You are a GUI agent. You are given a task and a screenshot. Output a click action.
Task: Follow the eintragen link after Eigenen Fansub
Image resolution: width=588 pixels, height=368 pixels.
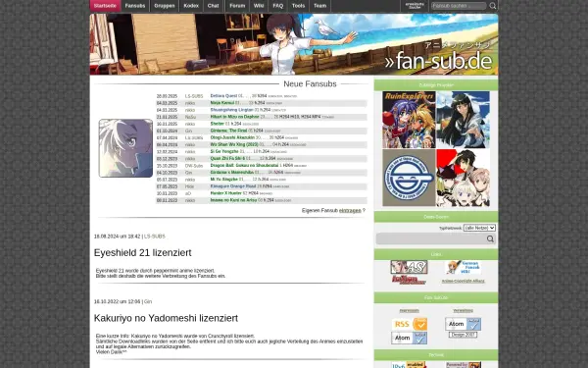(350, 211)
